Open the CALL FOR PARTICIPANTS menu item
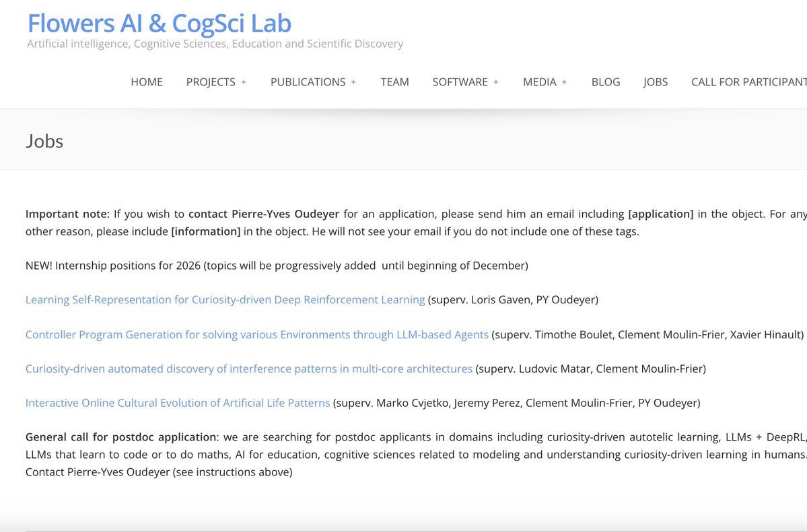This screenshot has width=807, height=532. (749, 82)
